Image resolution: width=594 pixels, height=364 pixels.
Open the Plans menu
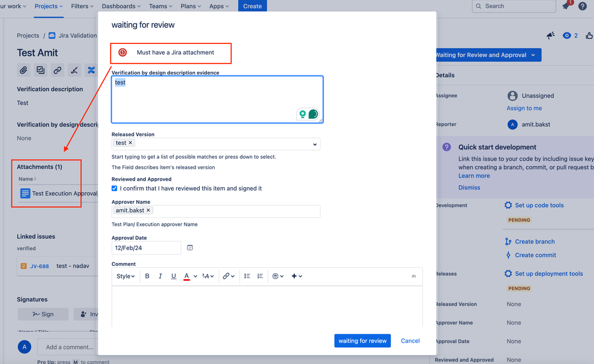tap(190, 6)
